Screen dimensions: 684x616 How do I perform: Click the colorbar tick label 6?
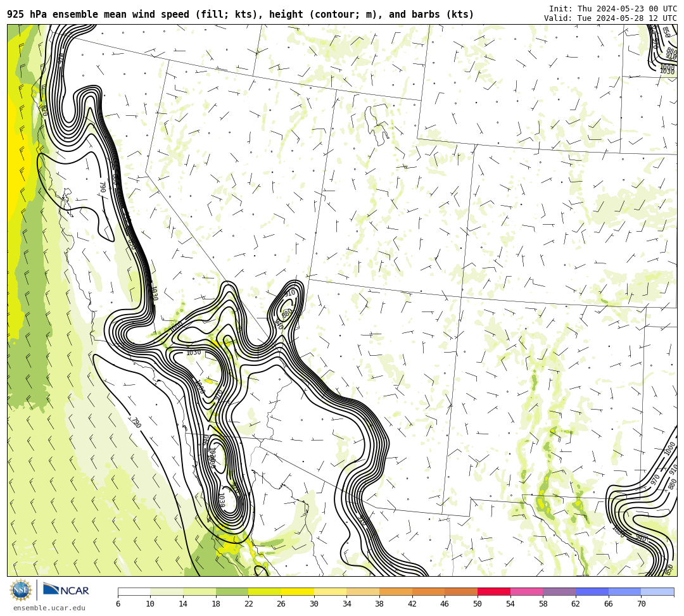(118, 604)
